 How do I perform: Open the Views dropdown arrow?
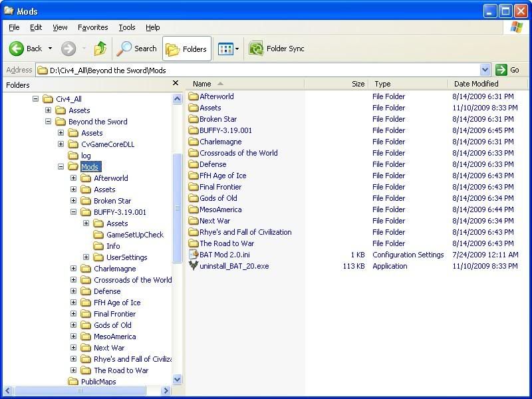coord(237,49)
